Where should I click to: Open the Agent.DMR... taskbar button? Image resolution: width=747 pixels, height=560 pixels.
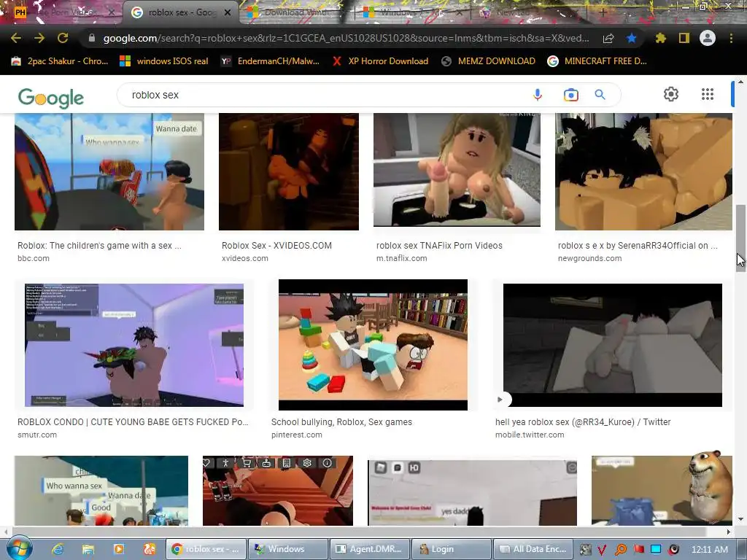click(x=370, y=549)
